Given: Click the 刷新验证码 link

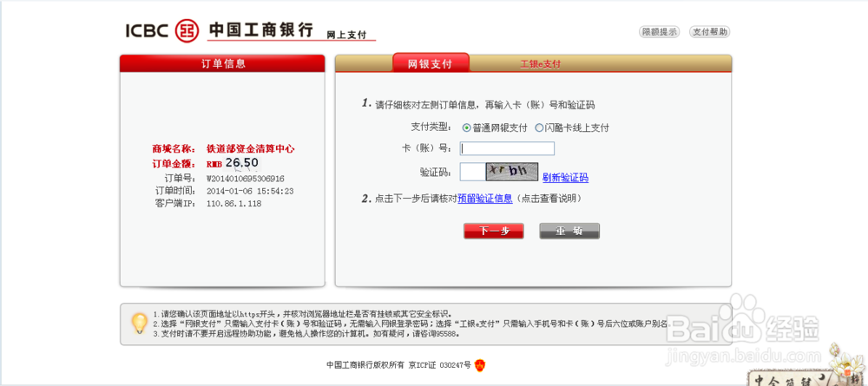Looking at the screenshot, I should (x=565, y=178).
